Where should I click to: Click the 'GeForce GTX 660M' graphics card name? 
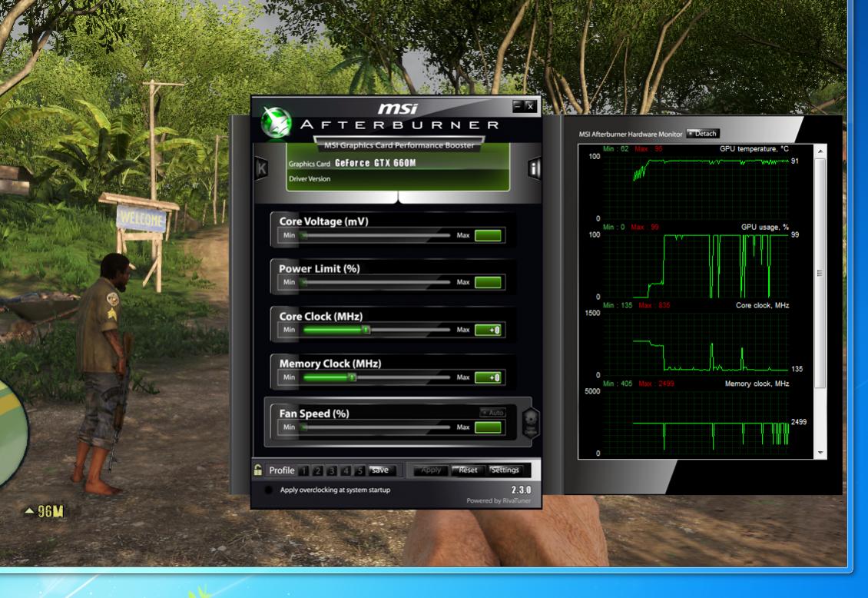[x=376, y=163]
